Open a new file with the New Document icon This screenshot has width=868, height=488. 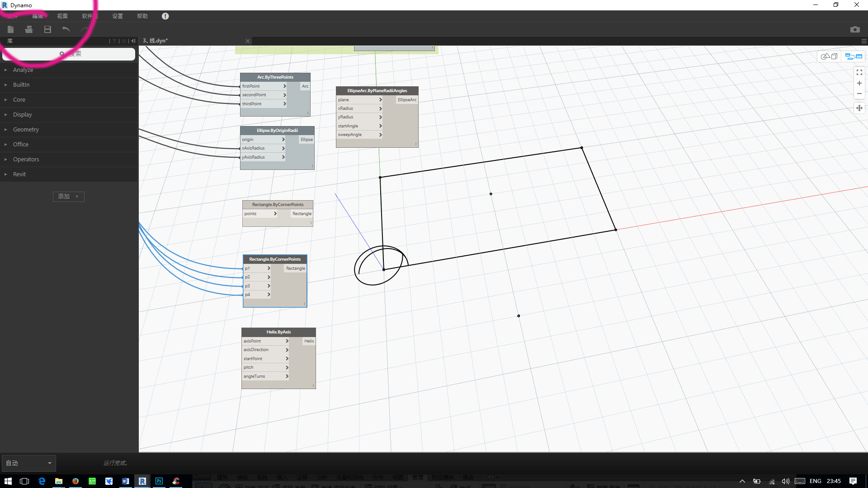(x=10, y=29)
